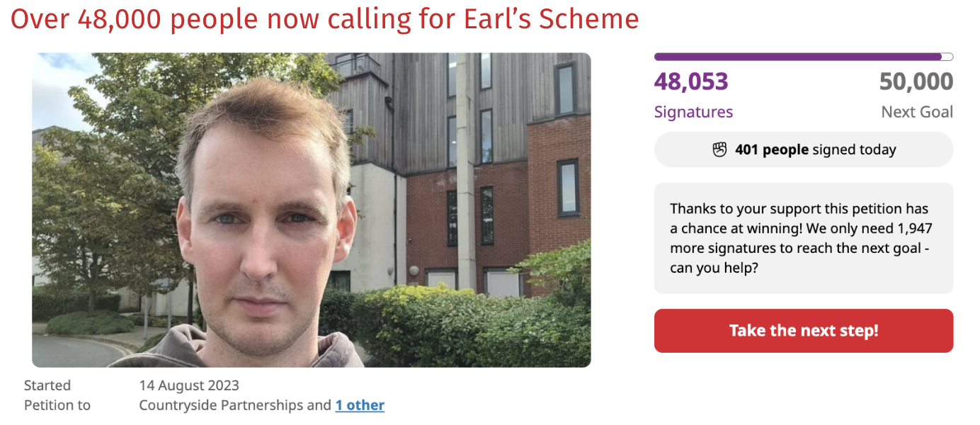The height and width of the screenshot is (425, 980).
Task: Click the 48,053 signature count
Action: tap(691, 82)
